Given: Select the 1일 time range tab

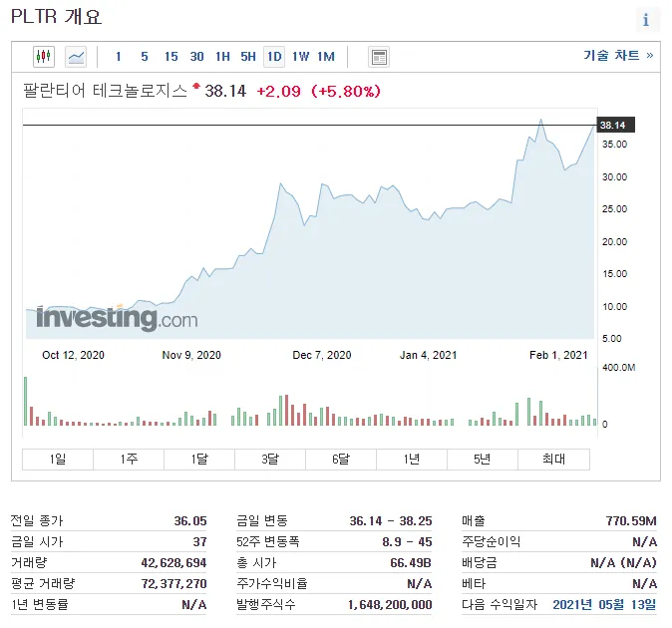Looking at the screenshot, I should pyautogui.click(x=58, y=460).
